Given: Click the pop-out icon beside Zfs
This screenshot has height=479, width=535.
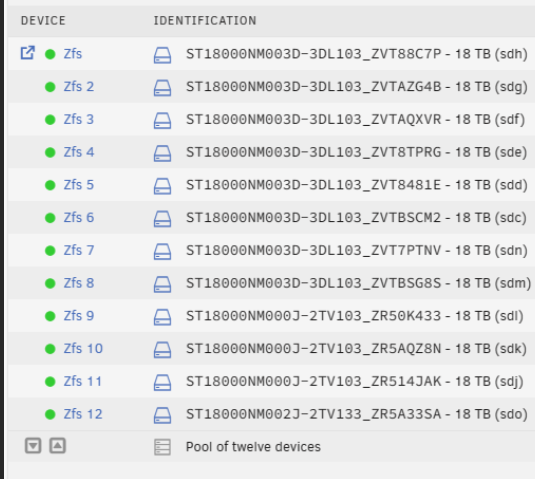Looking at the screenshot, I should [28, 53].
